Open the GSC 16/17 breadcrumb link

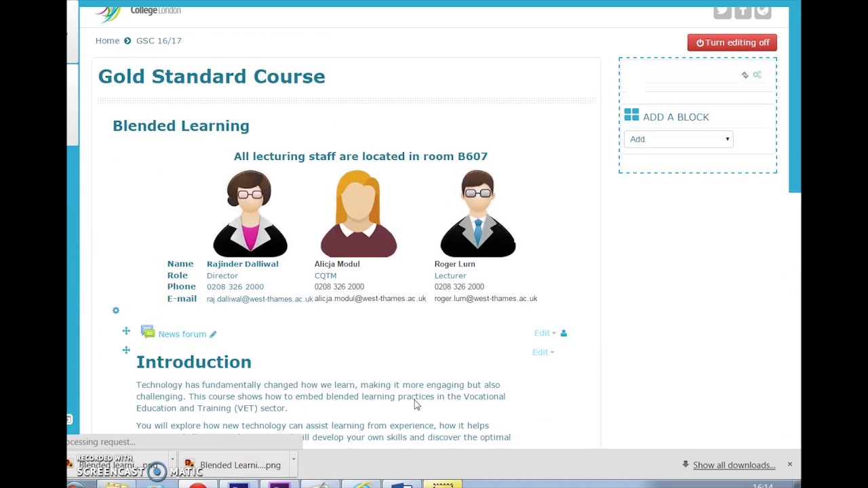(159, 41)
